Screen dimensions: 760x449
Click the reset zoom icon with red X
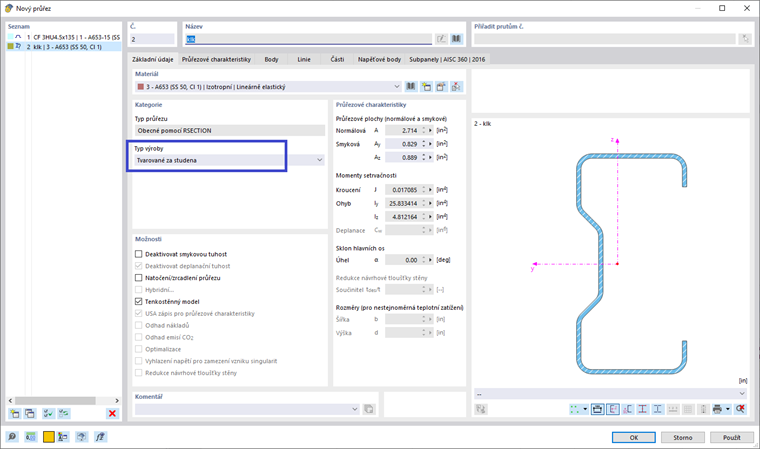click(741, 409)
